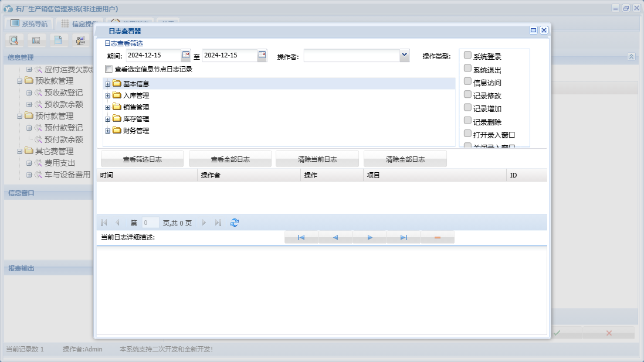644x362 pixels.
Task: Click the start date input field
Action: coord(153,55)
